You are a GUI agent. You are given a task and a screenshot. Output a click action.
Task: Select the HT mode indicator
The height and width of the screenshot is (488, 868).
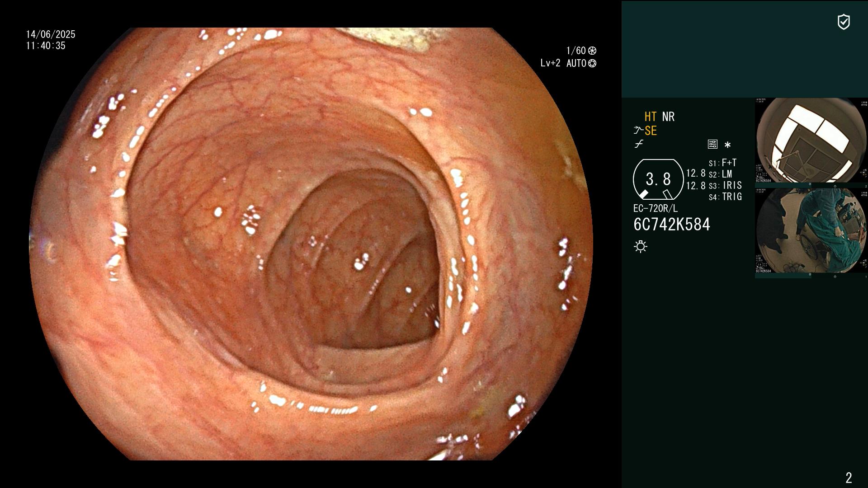click(651, 117)
